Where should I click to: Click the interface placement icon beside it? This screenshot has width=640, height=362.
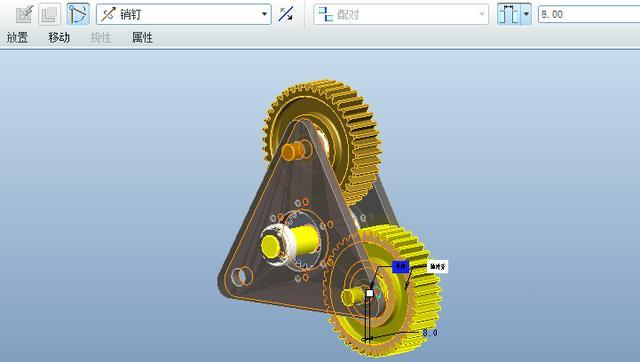[x=50, y=14]
